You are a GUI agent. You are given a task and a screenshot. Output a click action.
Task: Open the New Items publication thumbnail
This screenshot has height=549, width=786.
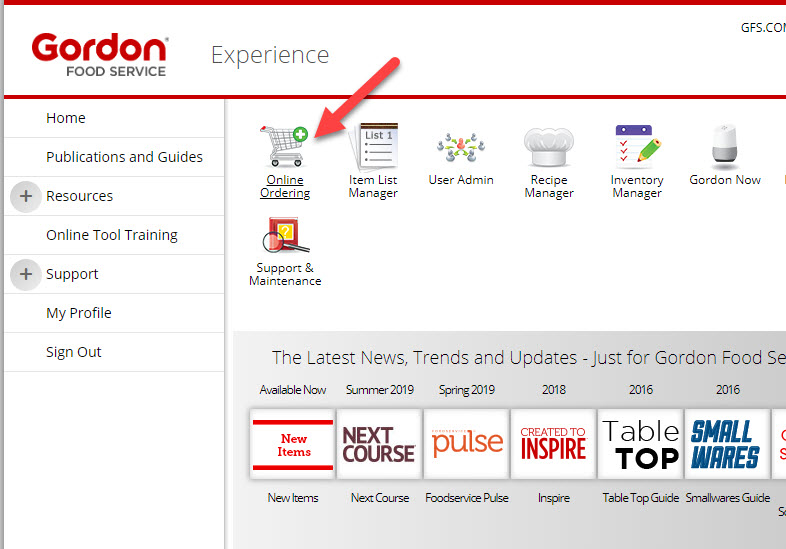(x=293, y=444)
